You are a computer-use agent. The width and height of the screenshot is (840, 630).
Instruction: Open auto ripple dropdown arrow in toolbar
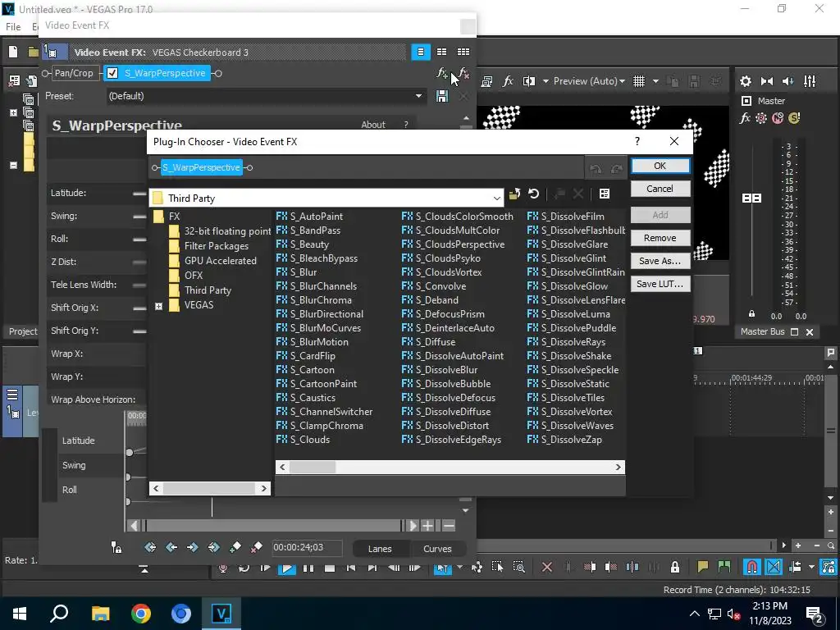coord(811,567)
